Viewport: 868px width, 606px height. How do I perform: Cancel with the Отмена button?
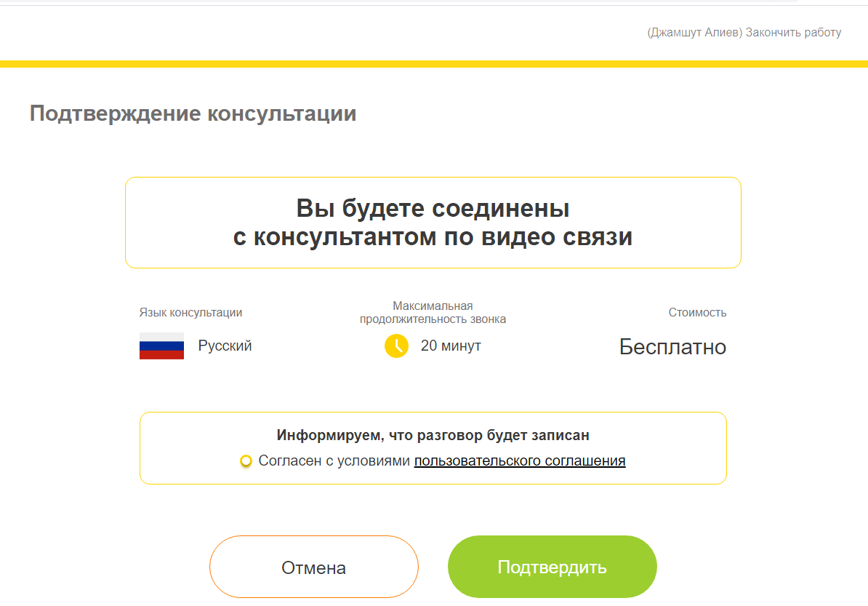coord(313,566)
